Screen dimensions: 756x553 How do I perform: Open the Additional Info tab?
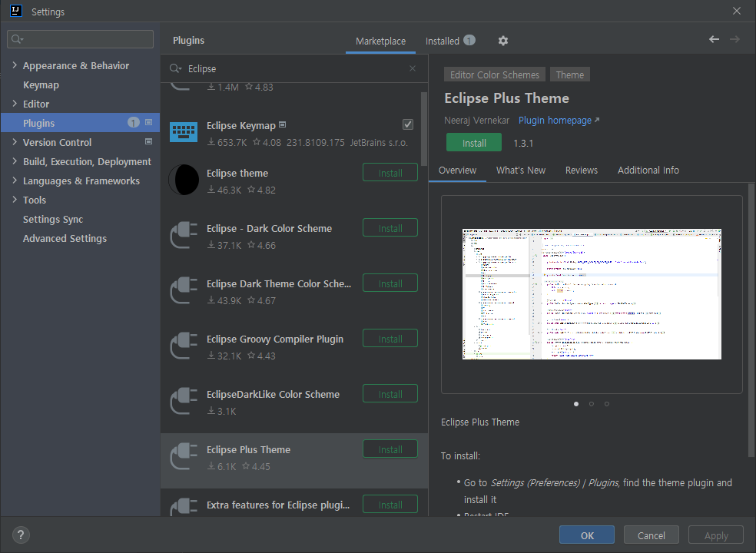pyautogui.click(x=648, y=171)
